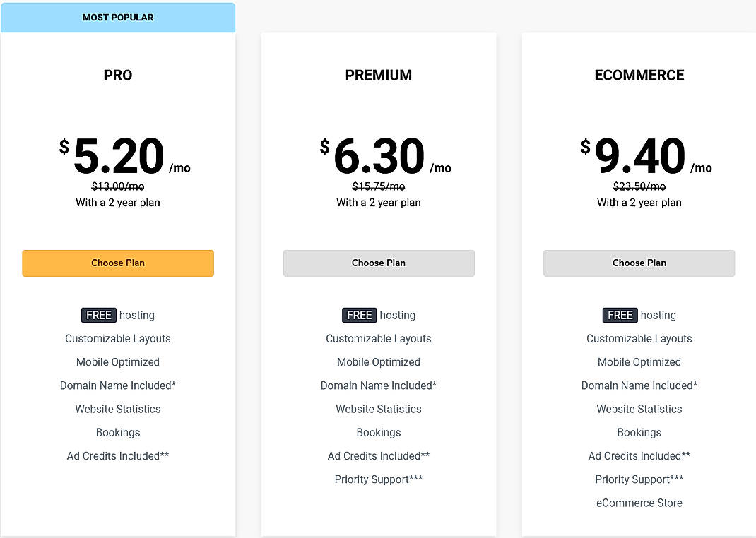Click the ECOMMERCE plan title
This screenshot has height=538, width=756.
coord(639,75)
